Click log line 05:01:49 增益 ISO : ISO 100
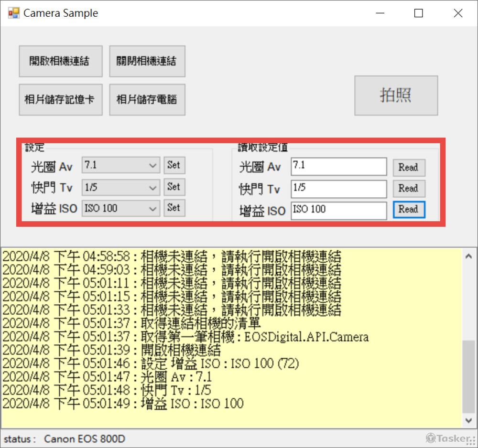478x448 pixels. tap(123, 404)
